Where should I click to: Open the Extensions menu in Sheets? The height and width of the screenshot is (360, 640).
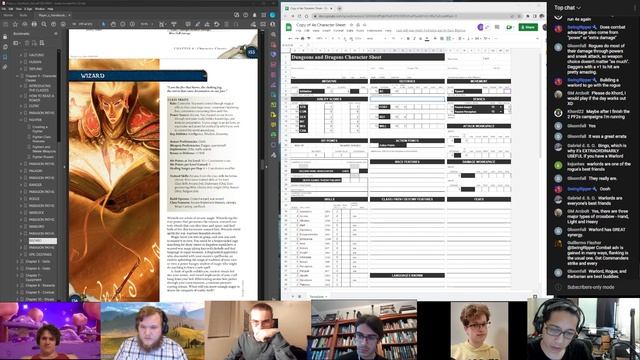(374, 31)
